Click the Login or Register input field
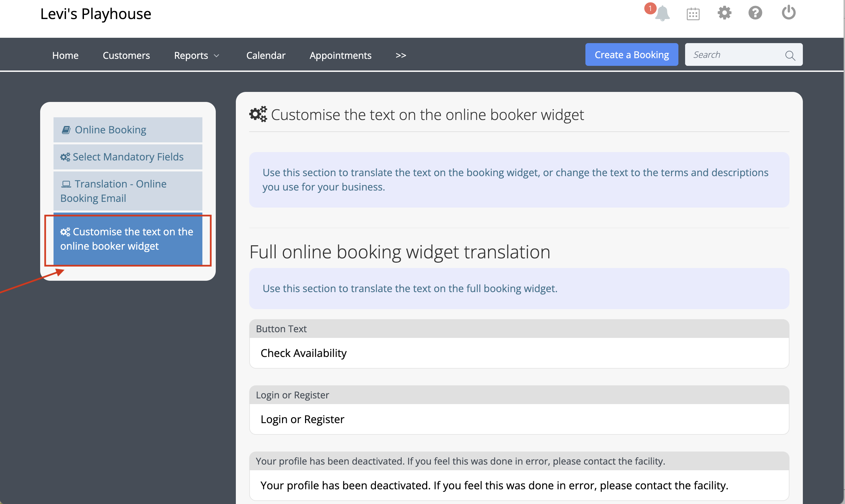Viewport: 845px width, 504px height. pyautogui.click(x=519, y=419)
